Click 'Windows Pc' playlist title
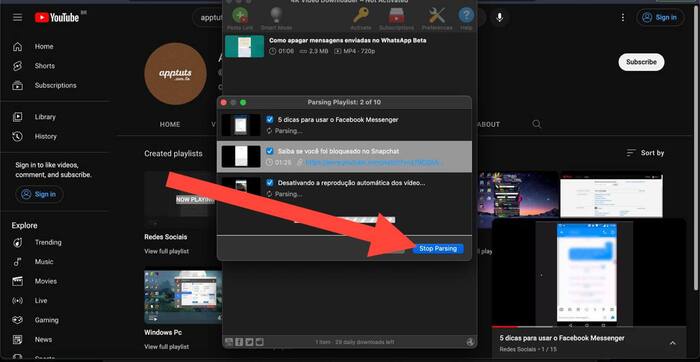This screenshot has height=362, width=700. coord(163,333)
